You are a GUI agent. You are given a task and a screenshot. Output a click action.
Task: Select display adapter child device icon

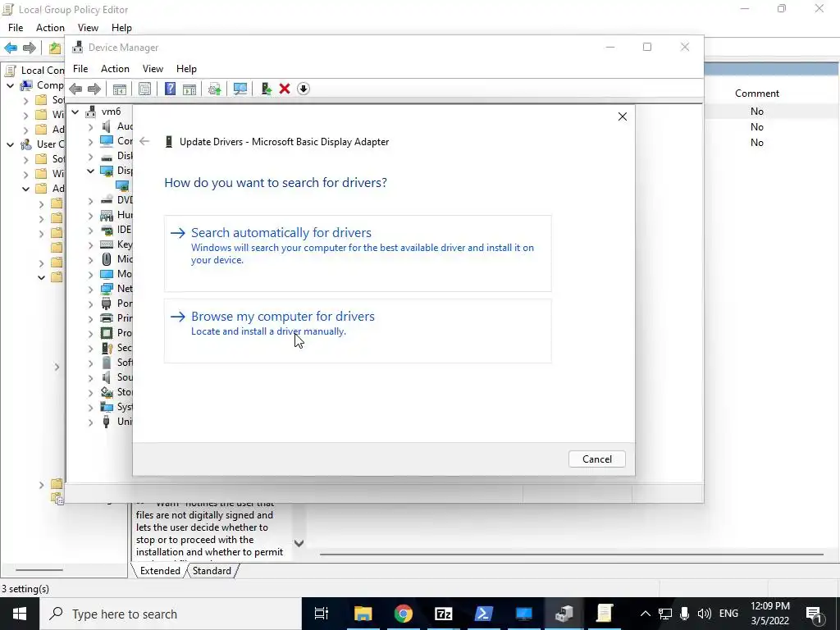click(x=122, y=186)
